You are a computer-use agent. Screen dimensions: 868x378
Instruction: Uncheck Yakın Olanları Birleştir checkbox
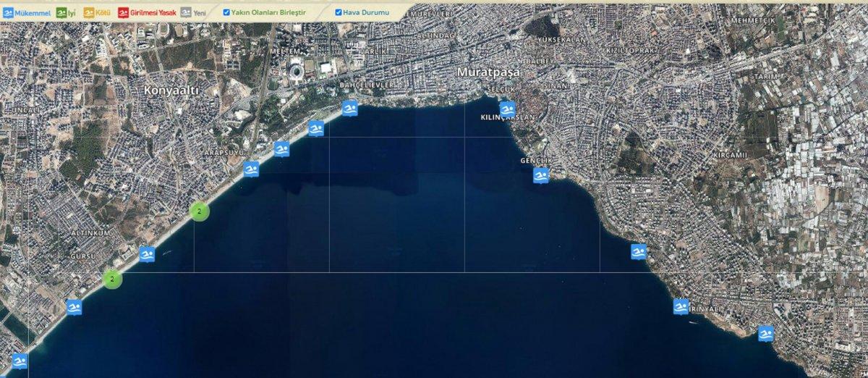pyautogui.click(x=226, y=12)
